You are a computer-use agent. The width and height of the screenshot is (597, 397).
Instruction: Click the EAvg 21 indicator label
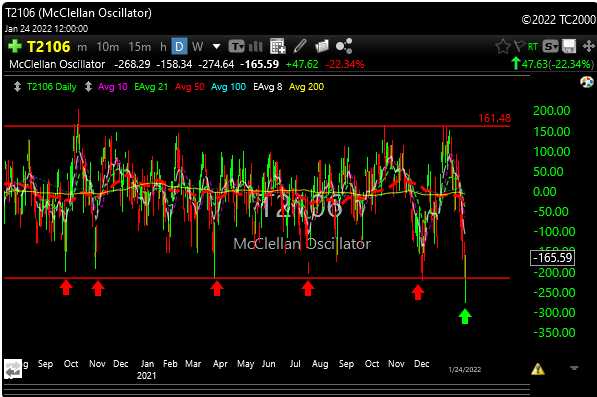pyautogui.click(x=151, y=87)
